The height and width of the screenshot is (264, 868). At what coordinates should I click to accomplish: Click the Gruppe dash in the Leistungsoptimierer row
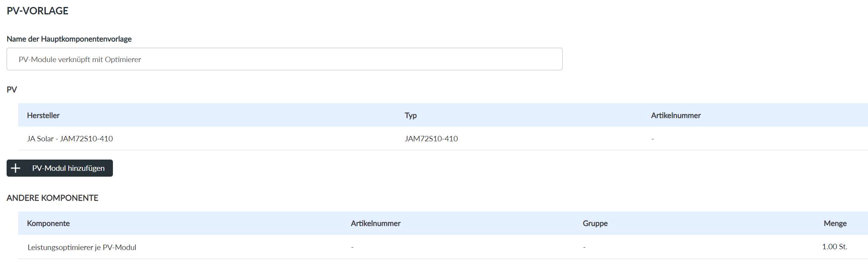pos(584,247)
